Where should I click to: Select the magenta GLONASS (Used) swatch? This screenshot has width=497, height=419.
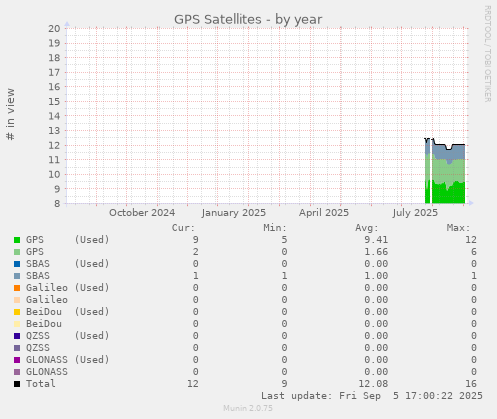click(17, 360)
